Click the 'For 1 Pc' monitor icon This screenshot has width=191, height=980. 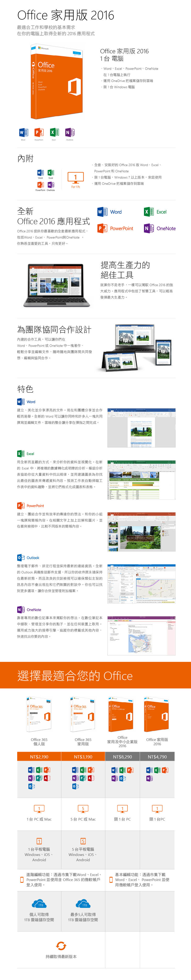coord(76,178)
